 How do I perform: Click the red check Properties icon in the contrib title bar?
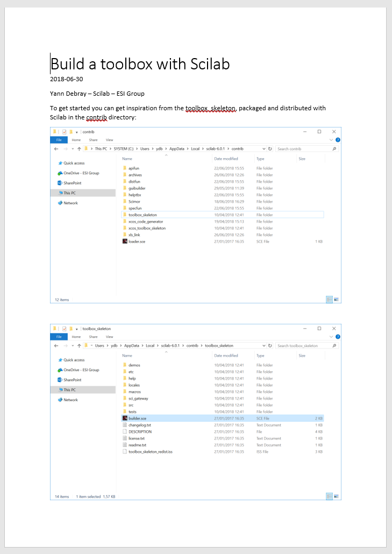pos(63,131)
